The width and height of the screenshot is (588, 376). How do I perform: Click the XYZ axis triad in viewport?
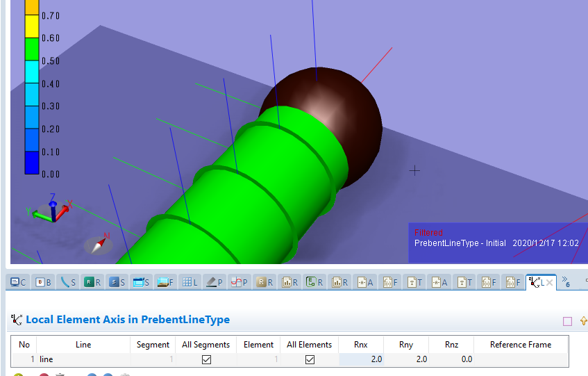[x=51, y=209]
